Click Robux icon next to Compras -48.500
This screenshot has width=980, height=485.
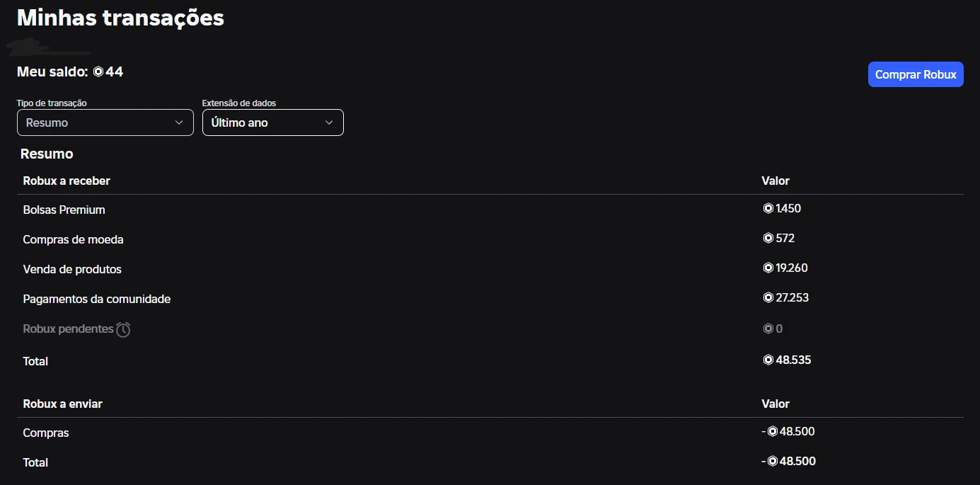tap(773, 431)
